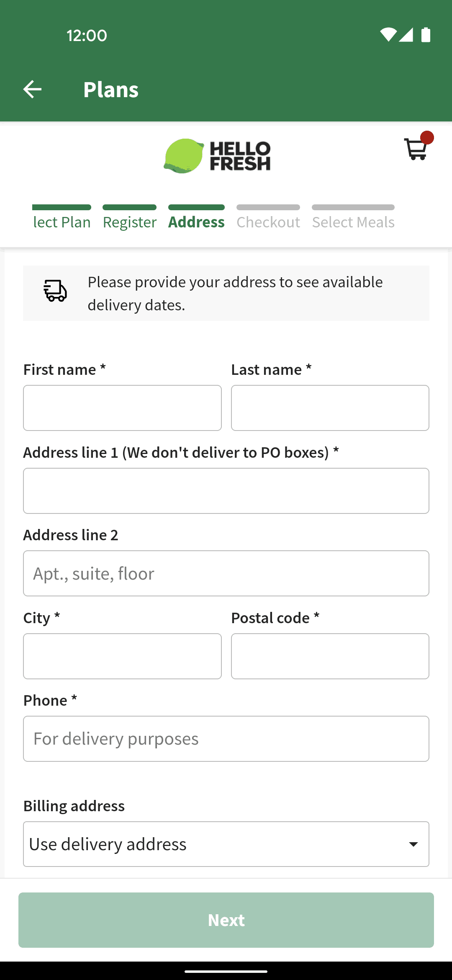Tap the red cart notification badge

[427, 138]
